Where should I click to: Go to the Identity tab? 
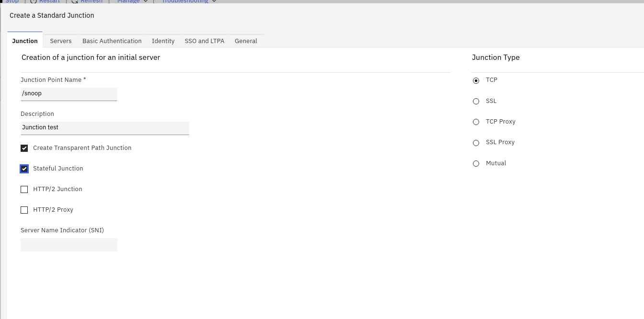pos(163,41)
